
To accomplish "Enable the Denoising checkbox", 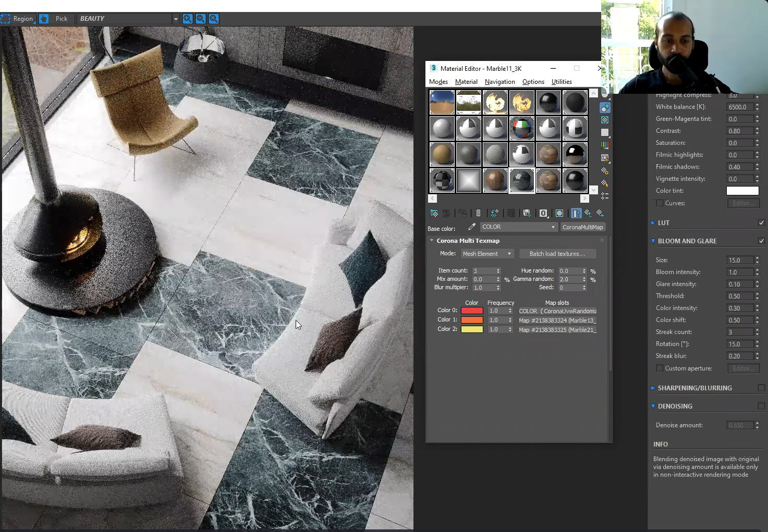I will tap(761, 406).
